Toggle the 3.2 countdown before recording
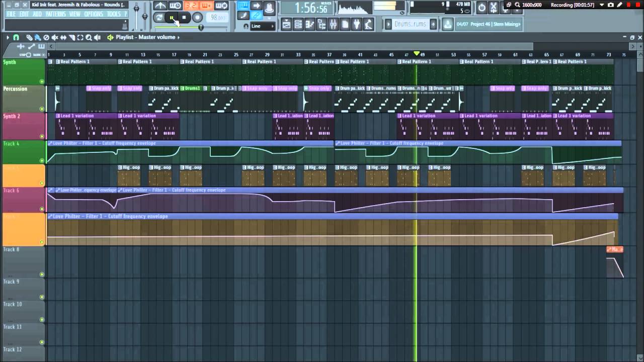 click(191, 6)
